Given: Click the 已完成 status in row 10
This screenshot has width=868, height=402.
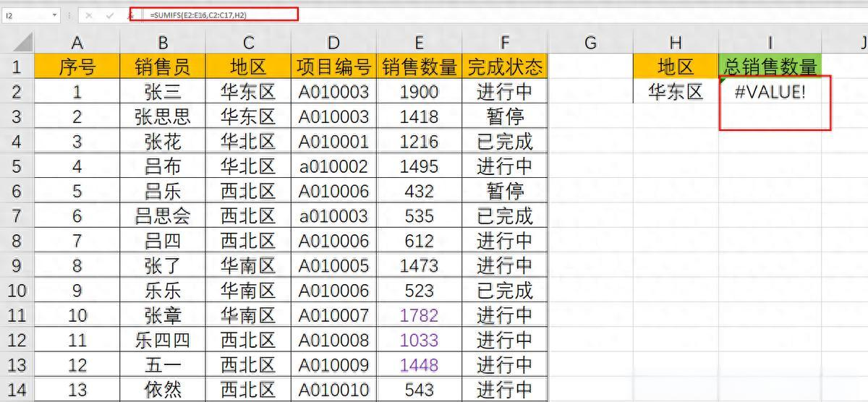Looking at the screenshot, I should click(505, 291).
